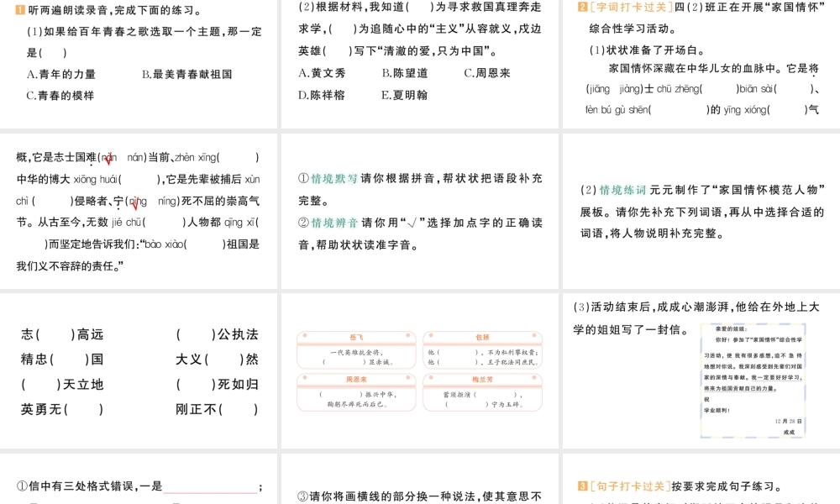840x504 pixels.
Task: Click the blank after fèn bú gù shēn
Action: (679, 110)
